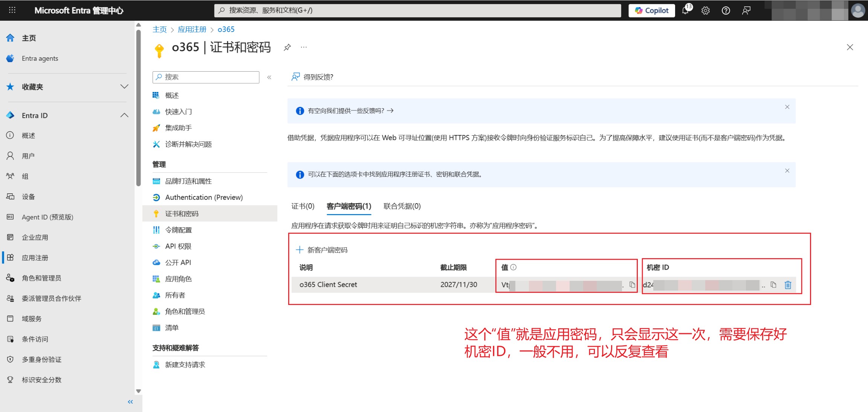Pin the o365 page with the pin icon

tap(287, 47)
